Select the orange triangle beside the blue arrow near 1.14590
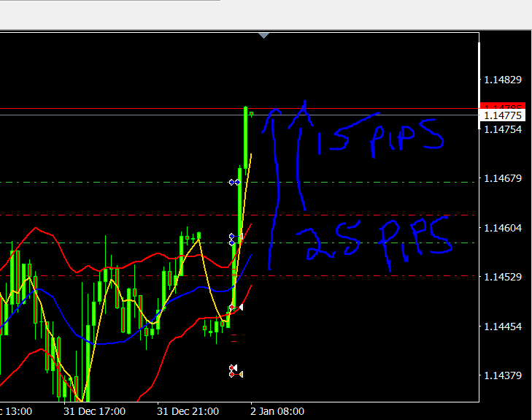532x420 pixels. coord(241,237)
